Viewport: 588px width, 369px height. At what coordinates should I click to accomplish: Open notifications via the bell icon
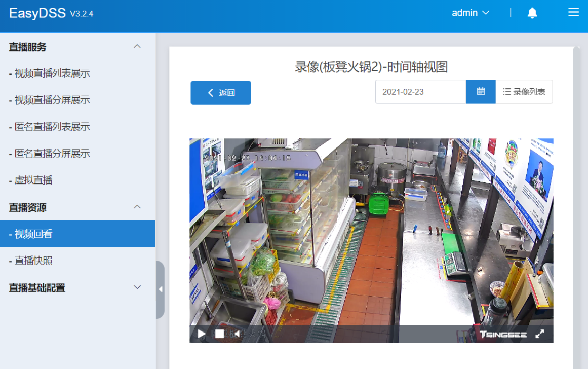tap(532, 12)
